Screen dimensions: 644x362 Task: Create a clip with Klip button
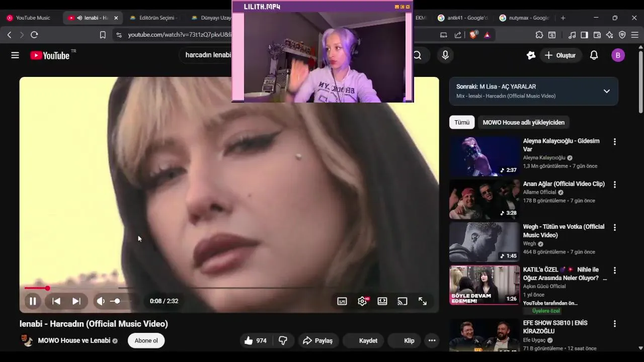405,340
